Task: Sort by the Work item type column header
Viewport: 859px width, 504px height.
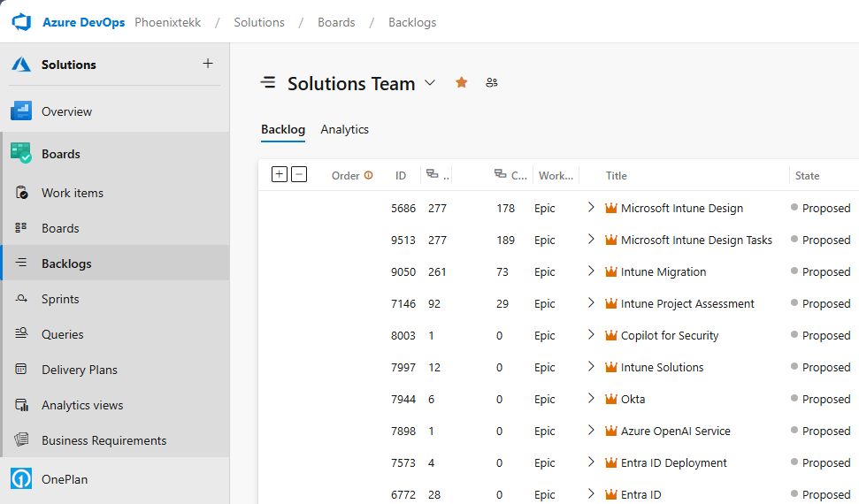Action: 556,176
